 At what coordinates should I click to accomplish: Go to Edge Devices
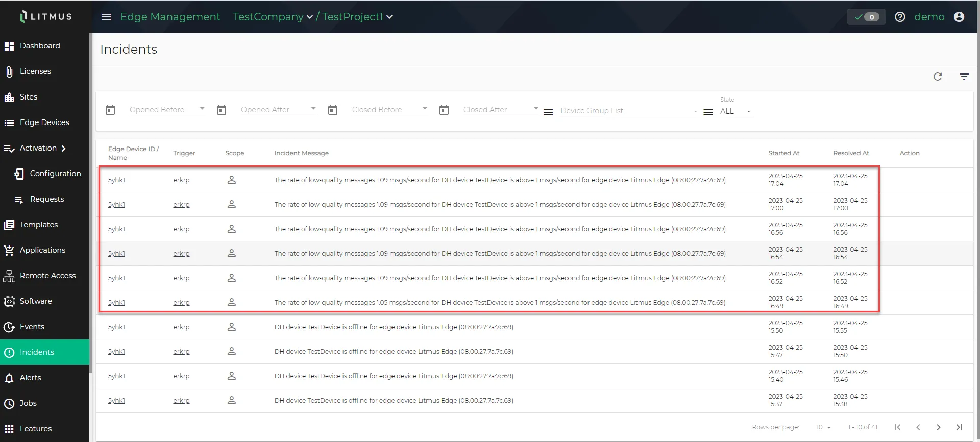44,122
